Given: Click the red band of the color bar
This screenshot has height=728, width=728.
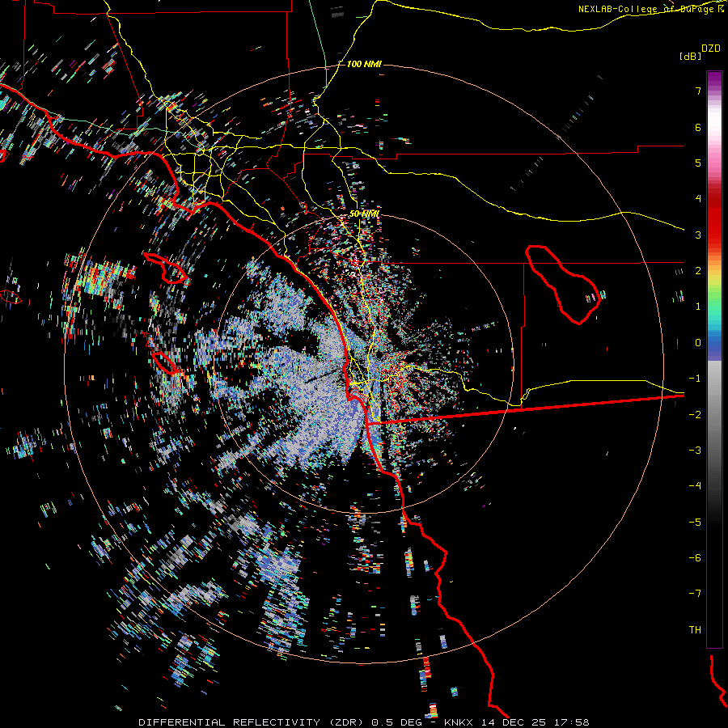Looking at the screenshot, I should click(714, 218).
